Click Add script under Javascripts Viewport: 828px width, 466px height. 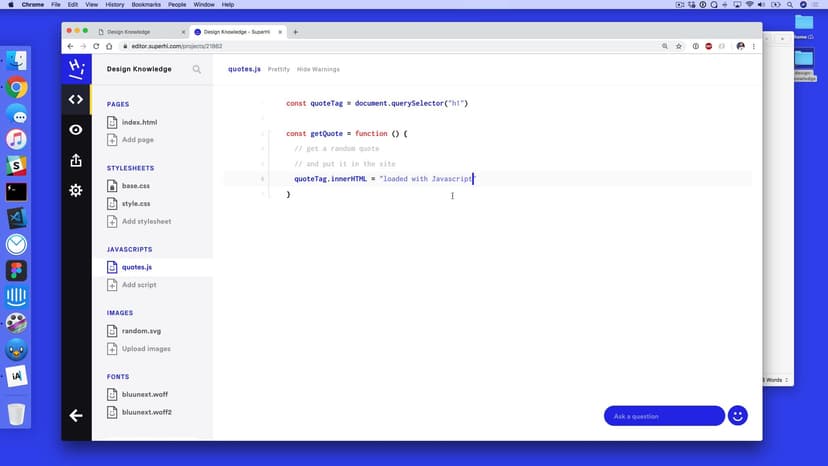pyautogui.click(x=139, y=285)
